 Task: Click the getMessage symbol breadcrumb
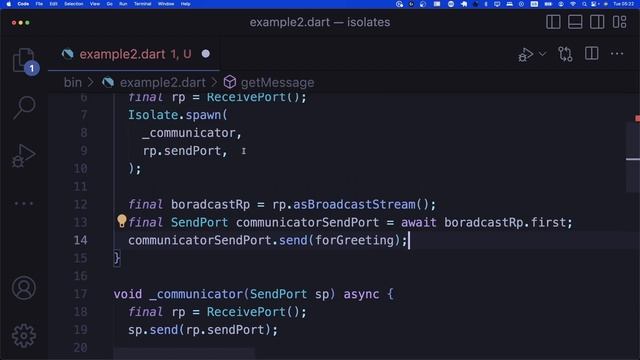(x=277, y=82)
